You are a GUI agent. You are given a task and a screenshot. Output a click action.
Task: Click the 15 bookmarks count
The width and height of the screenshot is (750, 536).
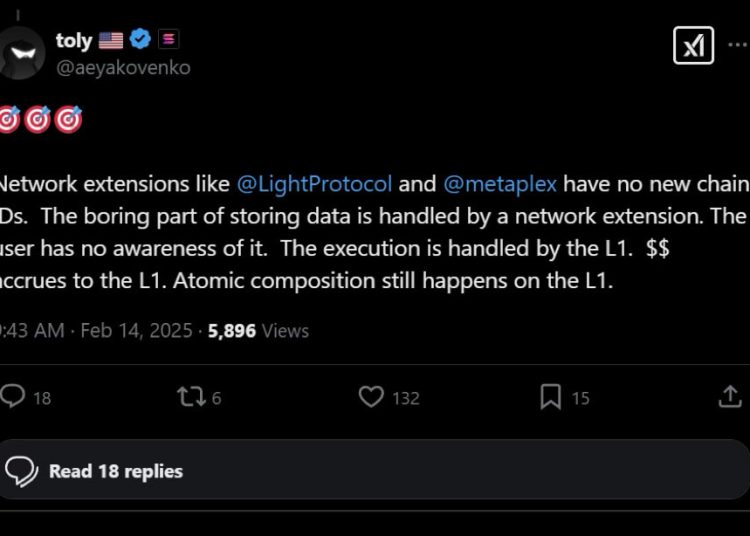[580, 398]
